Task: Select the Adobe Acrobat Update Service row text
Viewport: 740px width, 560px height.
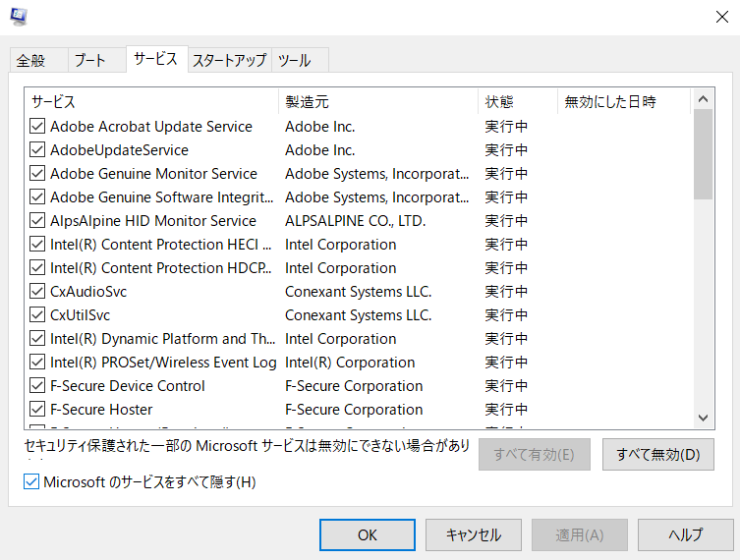Action: tap(151, 127)
